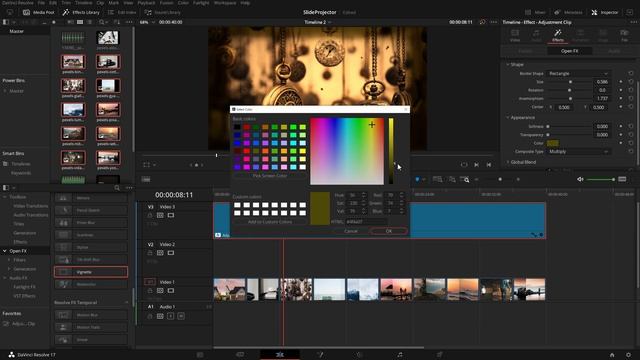Toggle loop playback in viewer
This screenshot has width=640, height=360.
(464, 164)
